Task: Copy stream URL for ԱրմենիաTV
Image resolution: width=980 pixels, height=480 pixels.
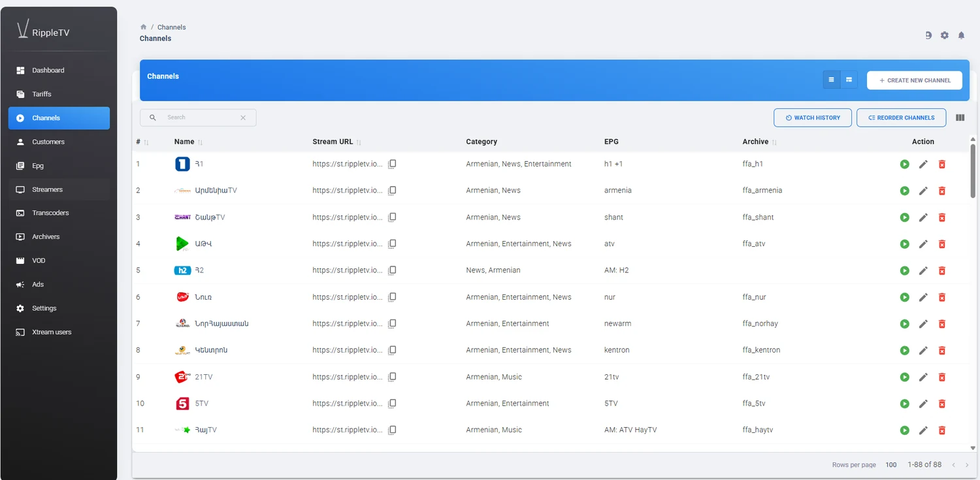Action: click(x=392, y=191)
